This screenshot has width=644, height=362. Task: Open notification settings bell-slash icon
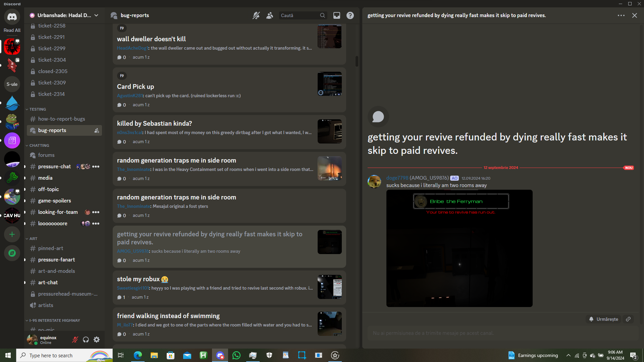[x=256, y=15]
